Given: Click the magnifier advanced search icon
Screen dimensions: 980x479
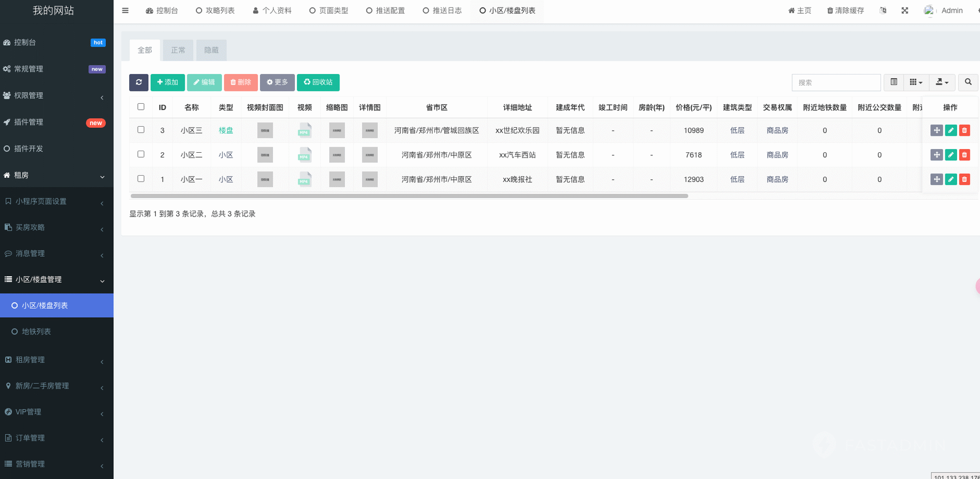Looking at the screenshot, I should point(968,82).
